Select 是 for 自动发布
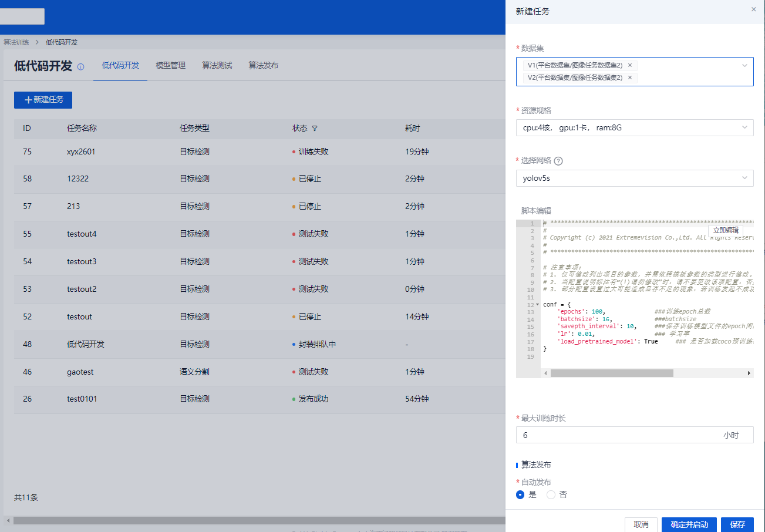765x532 pixels. (x=520, y=495)
